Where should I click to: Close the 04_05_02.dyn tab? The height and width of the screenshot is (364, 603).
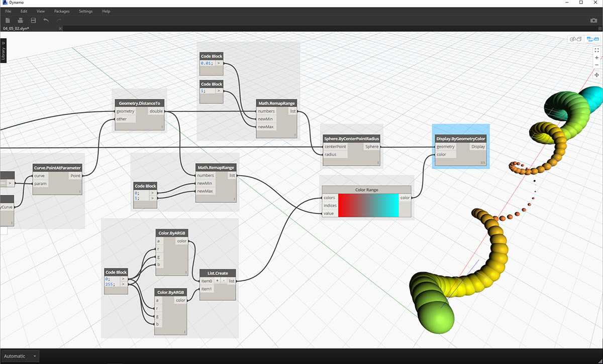point(61,29)
